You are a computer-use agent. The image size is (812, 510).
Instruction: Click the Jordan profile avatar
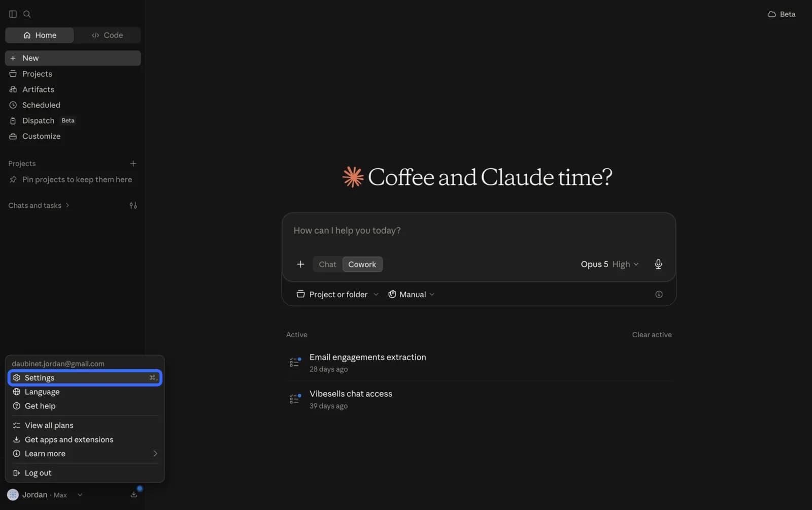click(13, 495)
